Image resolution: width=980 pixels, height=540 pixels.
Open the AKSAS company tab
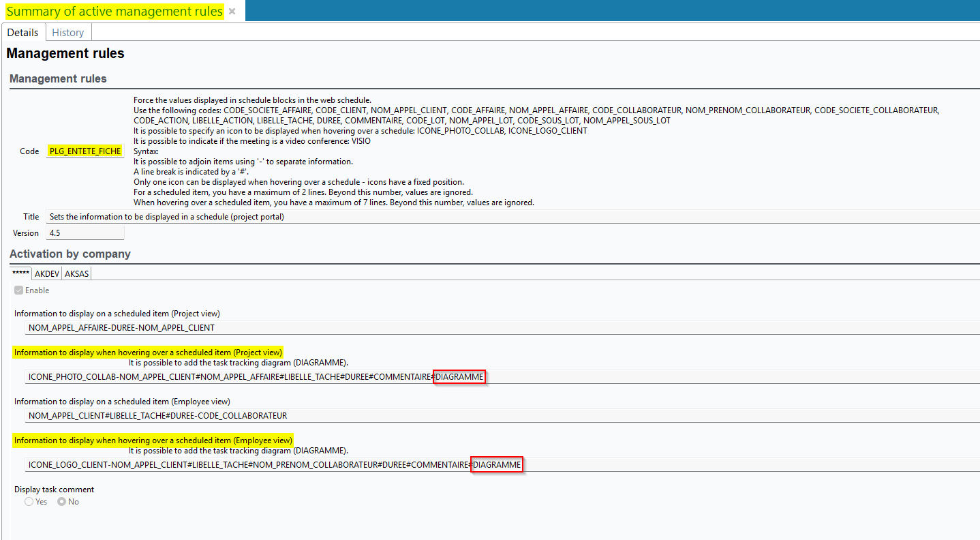(76, 273)
